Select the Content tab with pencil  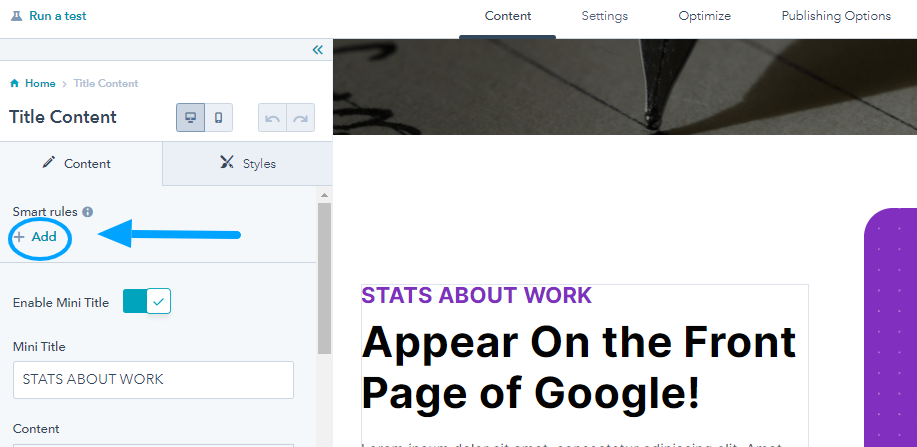(81, 163)
